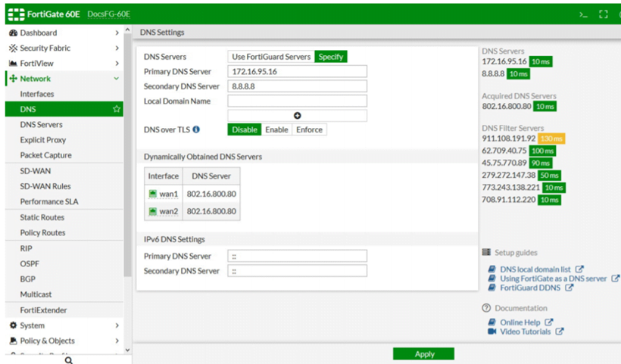Click the plus icon to add domain
621x364 pixels.
297,116
